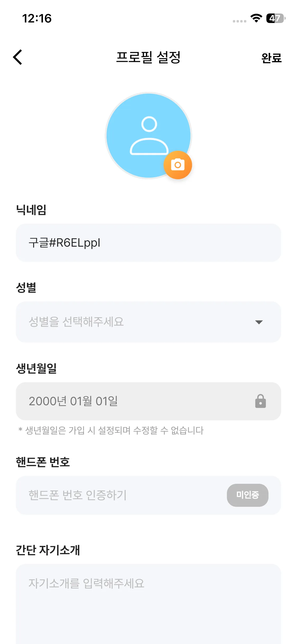Tap the back arrow icon
297x644 pixels.
pos(18,57)
